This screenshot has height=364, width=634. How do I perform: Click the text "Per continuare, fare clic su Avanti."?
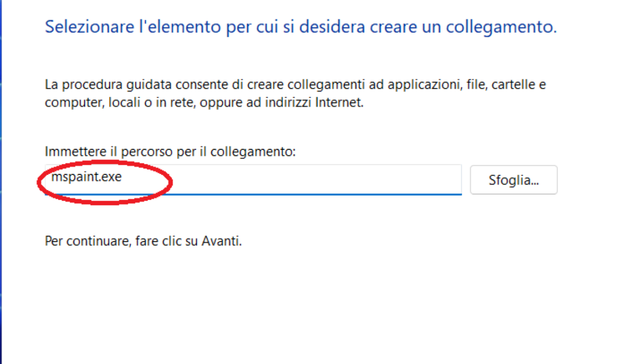(143, 241)
